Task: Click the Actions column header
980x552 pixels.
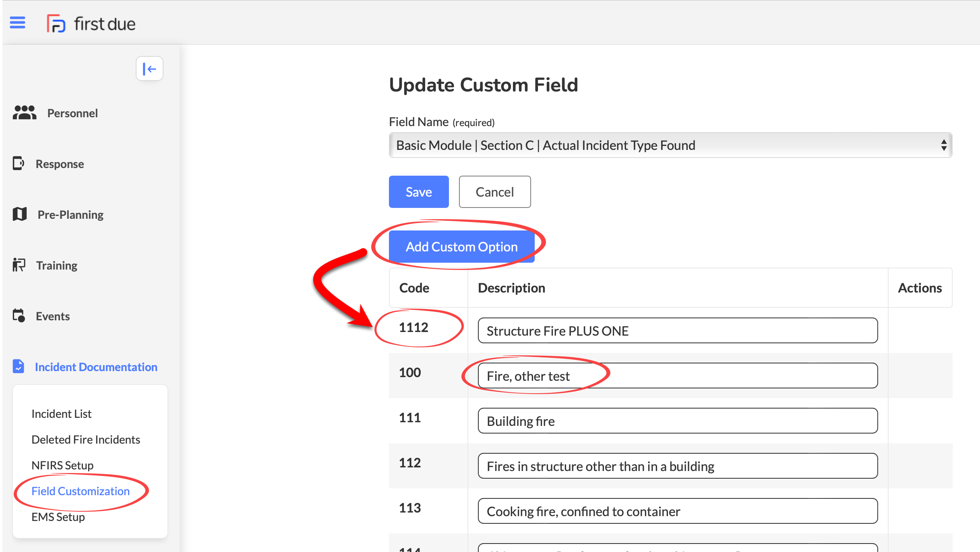Action: (920, 288)
